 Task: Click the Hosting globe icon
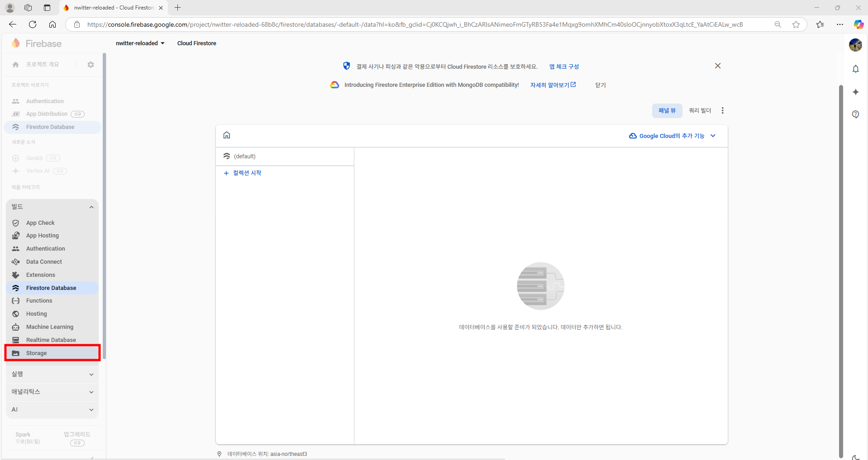click(16, 314)
